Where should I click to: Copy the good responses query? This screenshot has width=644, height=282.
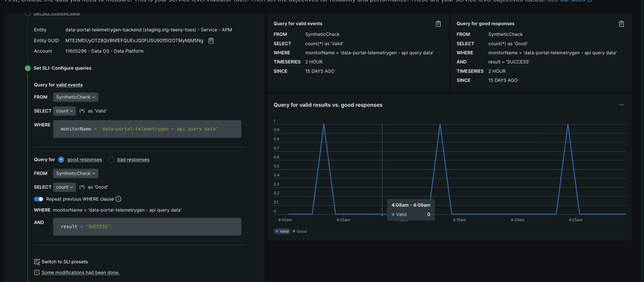(x=621, y=24)
